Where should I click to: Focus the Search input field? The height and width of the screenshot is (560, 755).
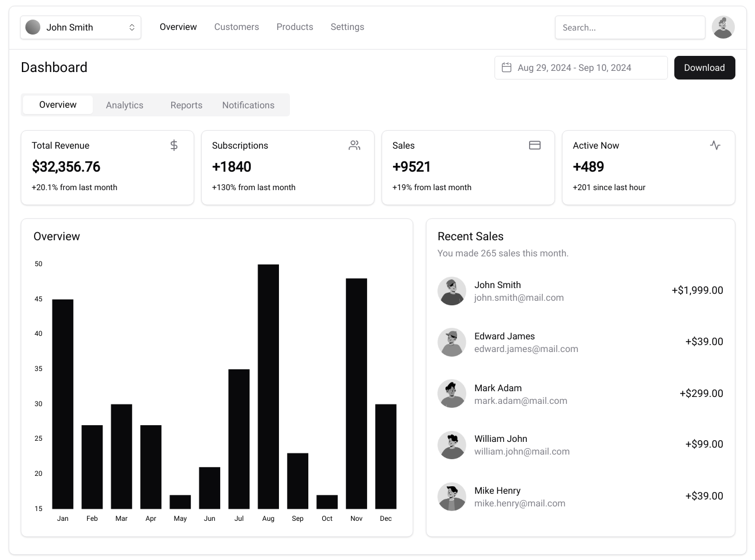(x=630, y=27)
